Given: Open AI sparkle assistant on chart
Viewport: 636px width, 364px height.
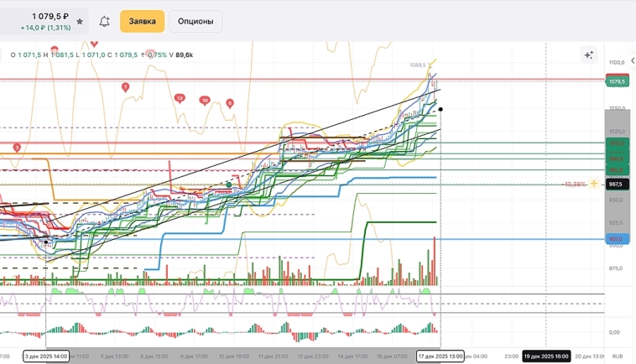Looking at the screenshot, I should tap(589, 55).
